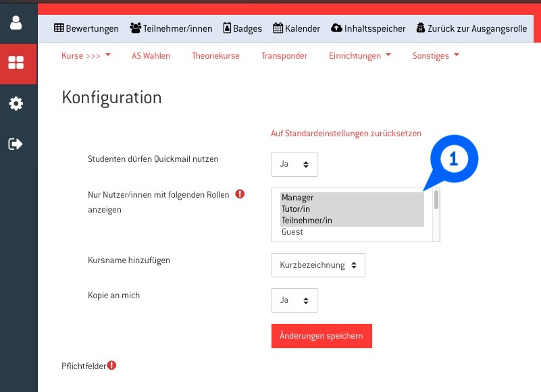Expand the Kurse >>> dropdown menu

pos(86,56)
